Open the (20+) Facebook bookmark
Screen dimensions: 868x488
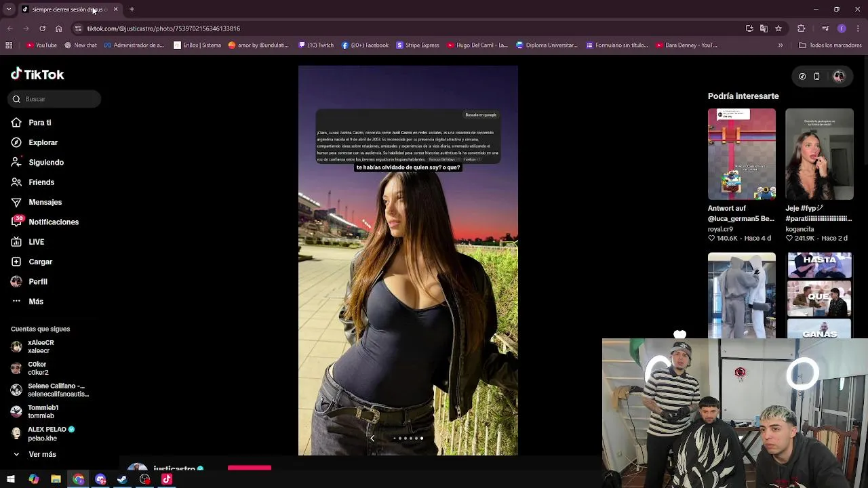(365, 45)
